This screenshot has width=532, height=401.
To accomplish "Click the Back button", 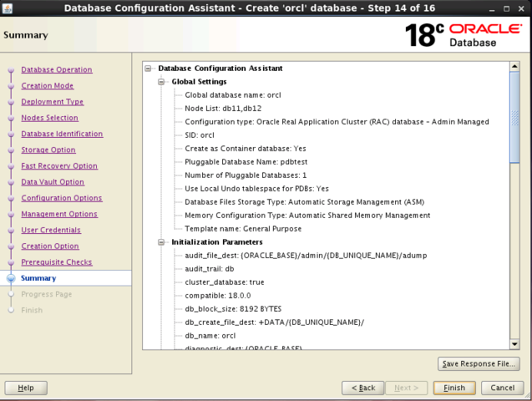I will point(362,388).
